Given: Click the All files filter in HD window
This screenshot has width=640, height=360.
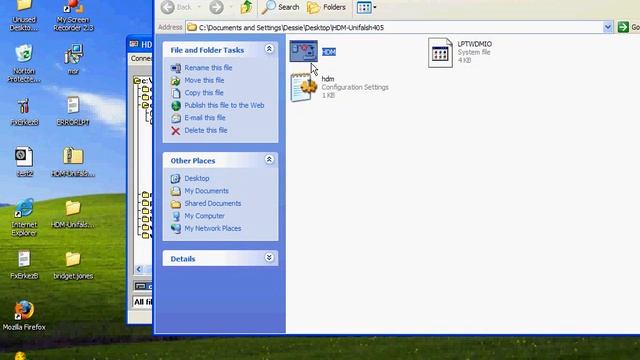Looking at the screenshot, I should point(142,302).
